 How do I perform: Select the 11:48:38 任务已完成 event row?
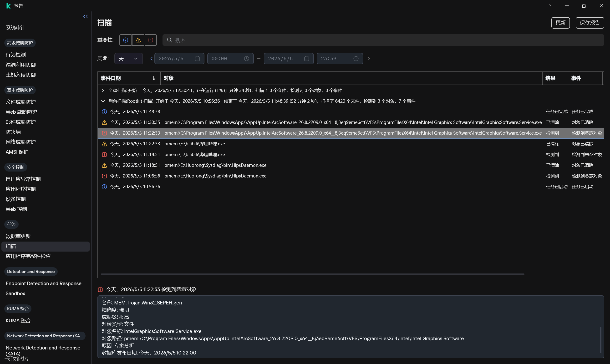pyautogui.click(x=351, y=111)
